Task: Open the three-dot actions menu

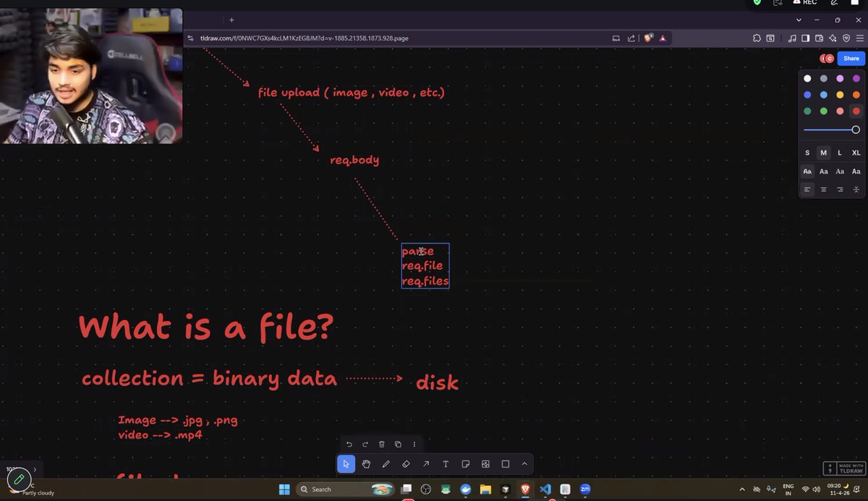Action: click(414, 444)
